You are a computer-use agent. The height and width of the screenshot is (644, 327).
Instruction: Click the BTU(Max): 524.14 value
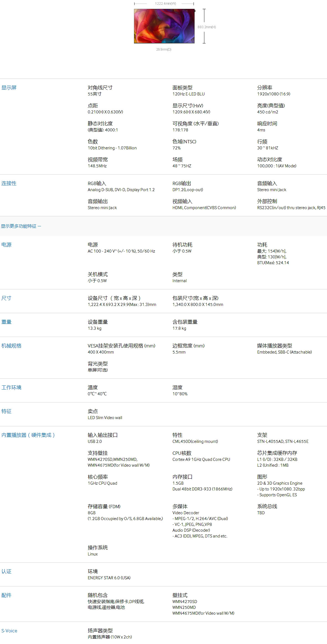pyautogui.click(x=273, y=263)
